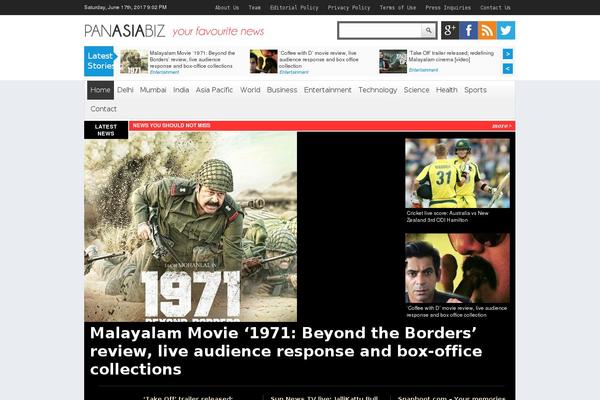Click Entertainment tag under 1971 story
600x400 pixels.
pos(165,72)
